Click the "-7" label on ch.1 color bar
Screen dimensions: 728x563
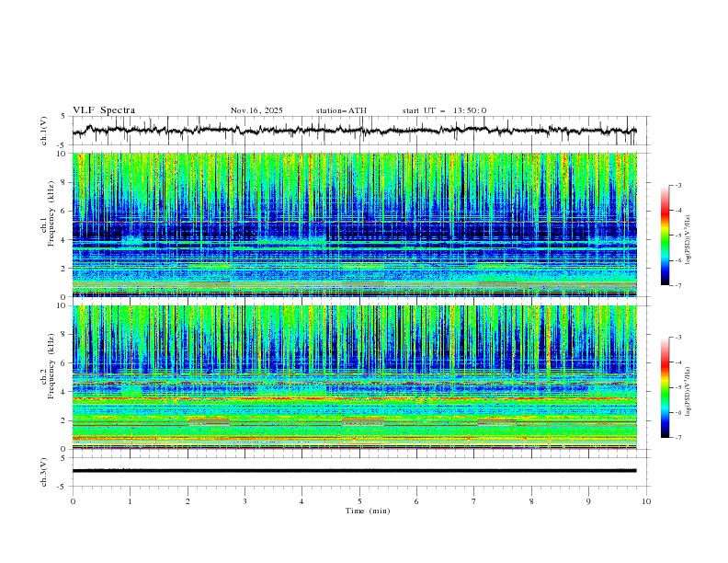coord(677,285)
